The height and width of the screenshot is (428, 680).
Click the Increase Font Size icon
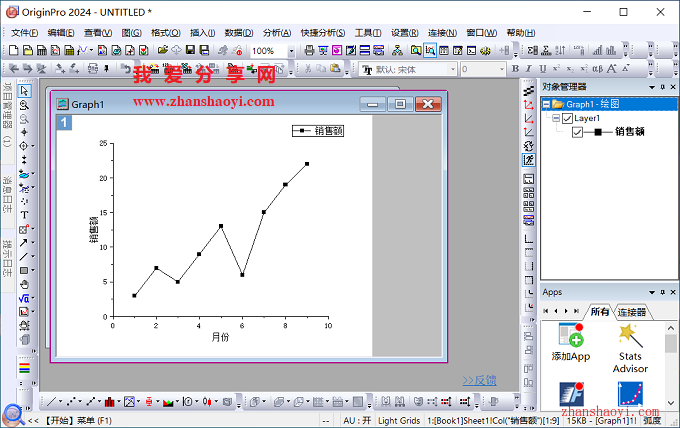611,69
